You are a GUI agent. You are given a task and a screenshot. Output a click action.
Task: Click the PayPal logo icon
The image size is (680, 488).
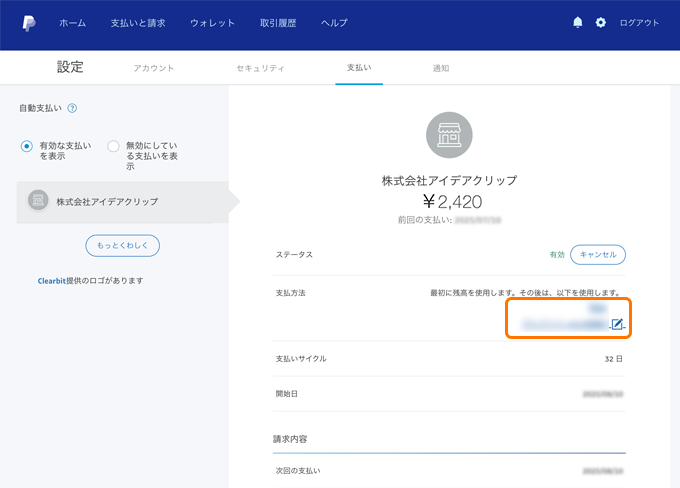(x=29, y=23)
